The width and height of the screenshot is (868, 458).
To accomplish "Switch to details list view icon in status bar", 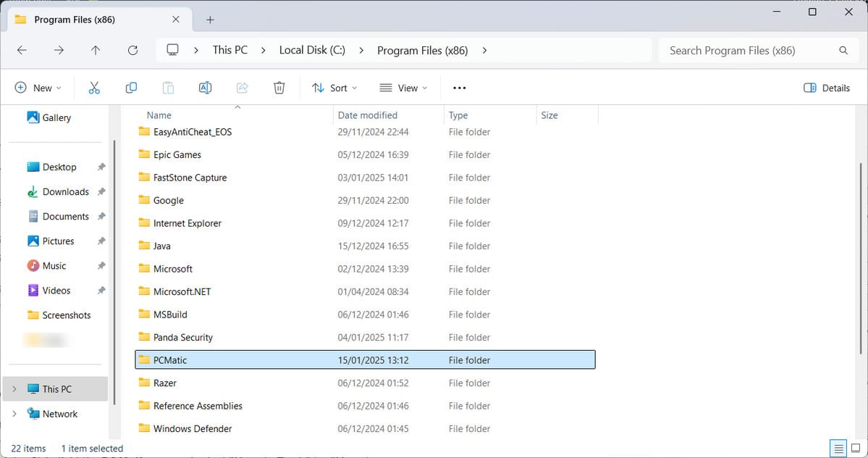I will click(838, 448).
